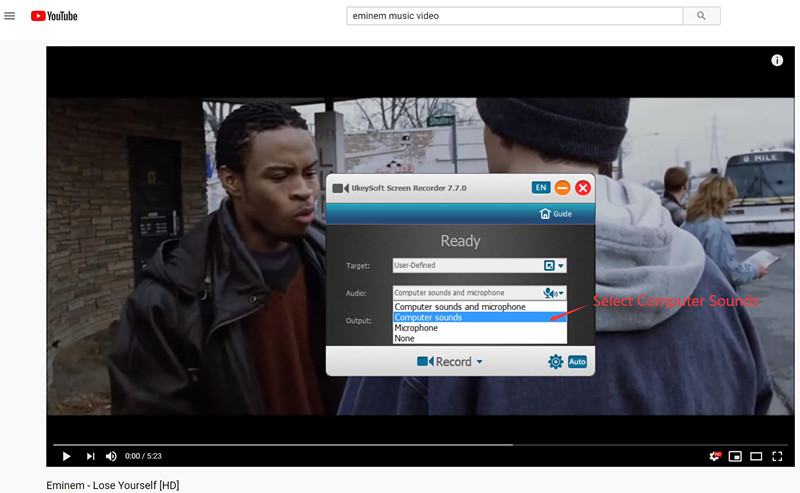Click the UkeySoft camera logo icon
The width and height of the screenshot is (800, 493).
[x=340, y=188]
